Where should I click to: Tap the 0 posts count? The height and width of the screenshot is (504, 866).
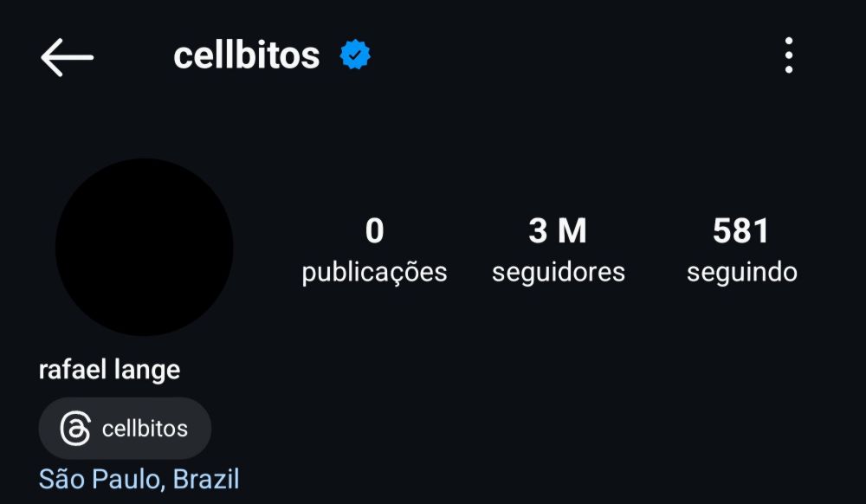point(374,230)
